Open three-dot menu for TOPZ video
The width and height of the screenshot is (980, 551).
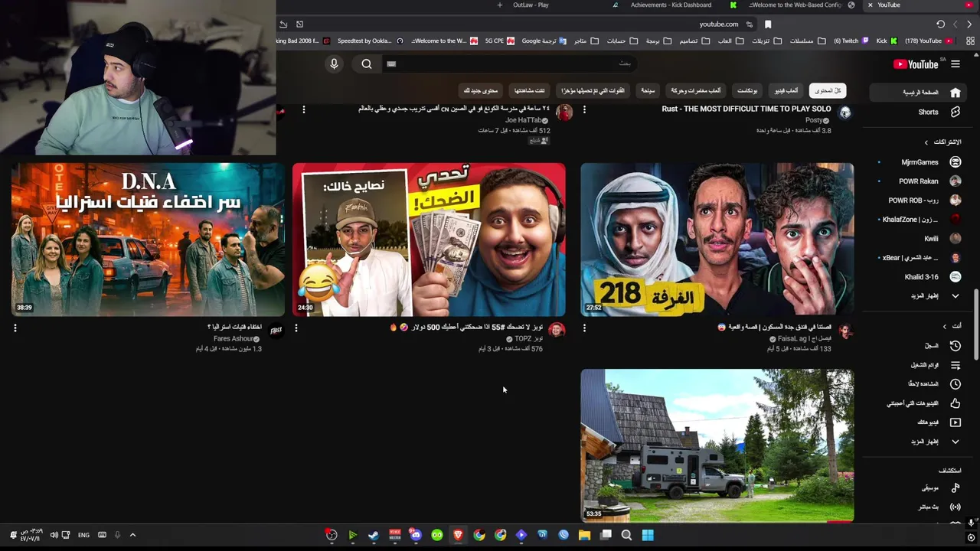pyautogui.click(x=296, y=328)
